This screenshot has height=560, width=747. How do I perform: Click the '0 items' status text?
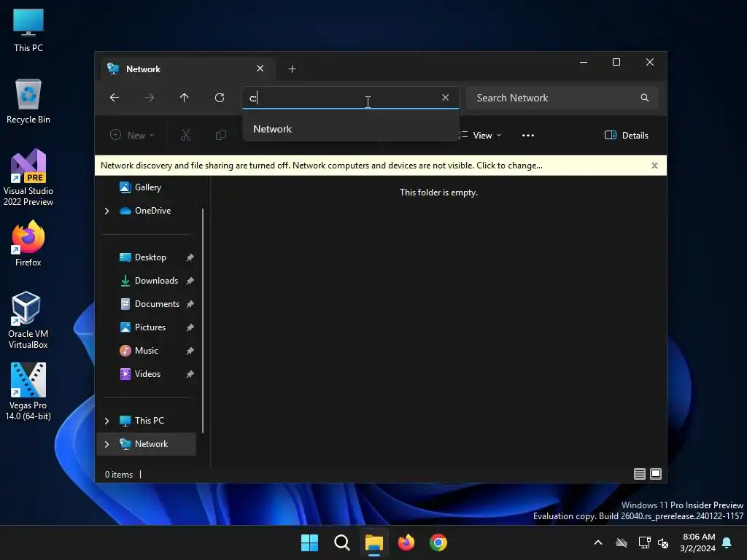(119, 474)
